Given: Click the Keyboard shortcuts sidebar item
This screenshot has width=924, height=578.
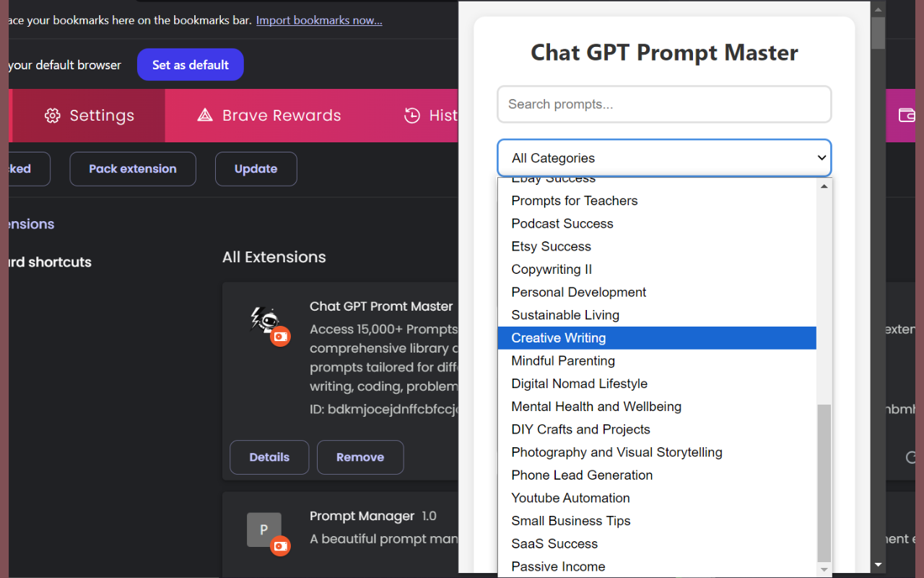Looking at the screenshot, I should pos(50,262).
